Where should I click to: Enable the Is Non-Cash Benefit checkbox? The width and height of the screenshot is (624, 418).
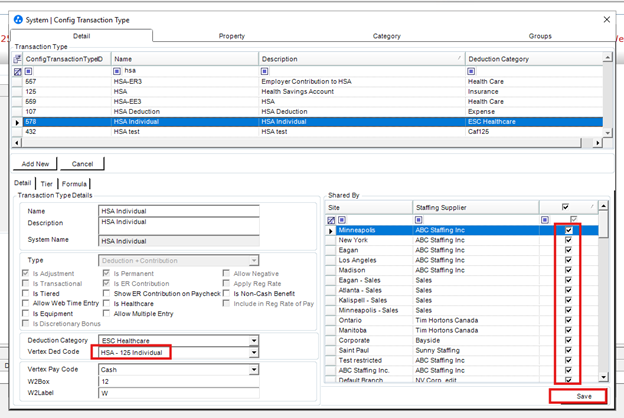click(226, 293)
